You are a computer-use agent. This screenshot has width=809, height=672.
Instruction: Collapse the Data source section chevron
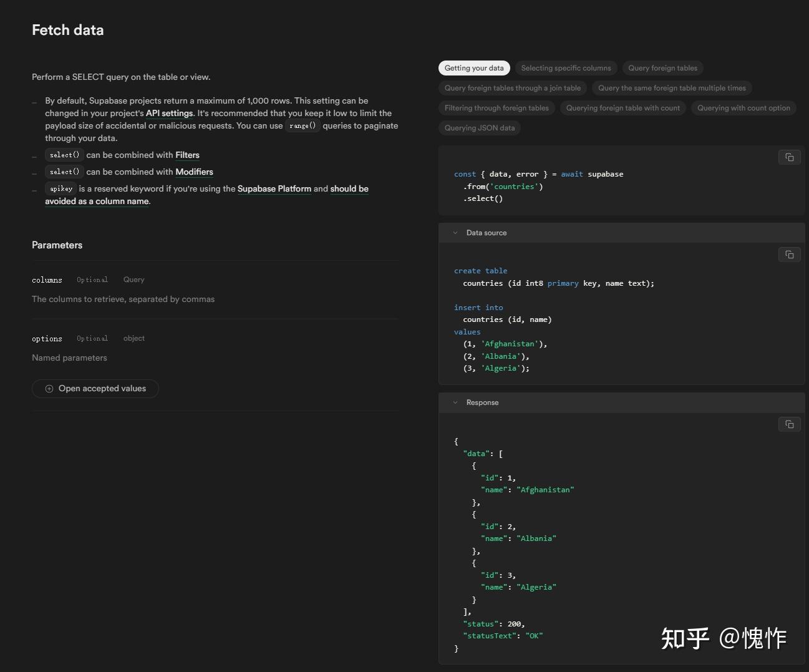click(x=455, y=233)
